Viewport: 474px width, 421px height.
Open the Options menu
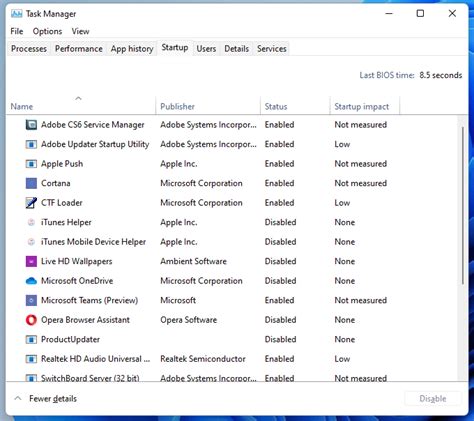47,31
